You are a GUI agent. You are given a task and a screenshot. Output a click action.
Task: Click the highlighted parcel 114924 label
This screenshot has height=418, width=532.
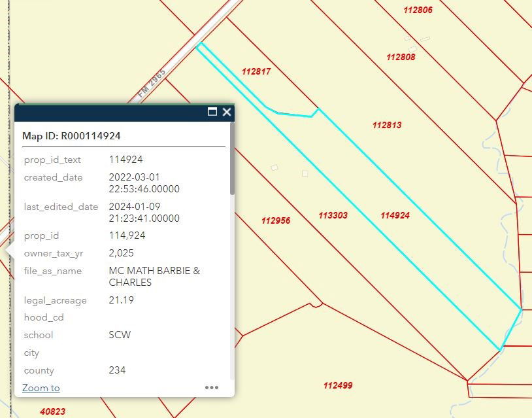click(x=395, y=215)
